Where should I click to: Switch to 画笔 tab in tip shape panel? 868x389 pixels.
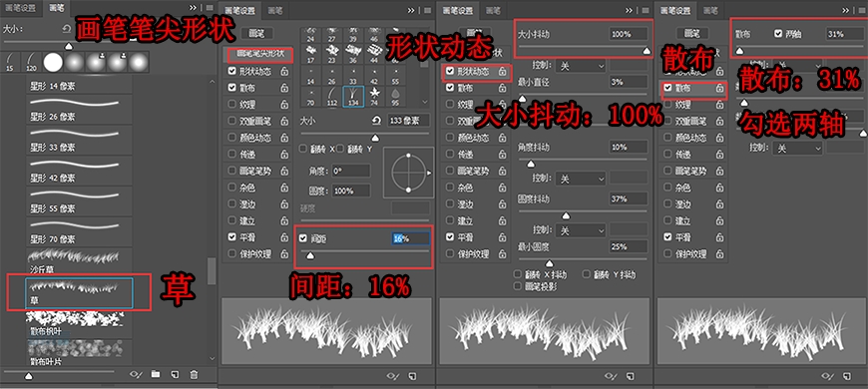pyautogui.click(x=275, y=11)
